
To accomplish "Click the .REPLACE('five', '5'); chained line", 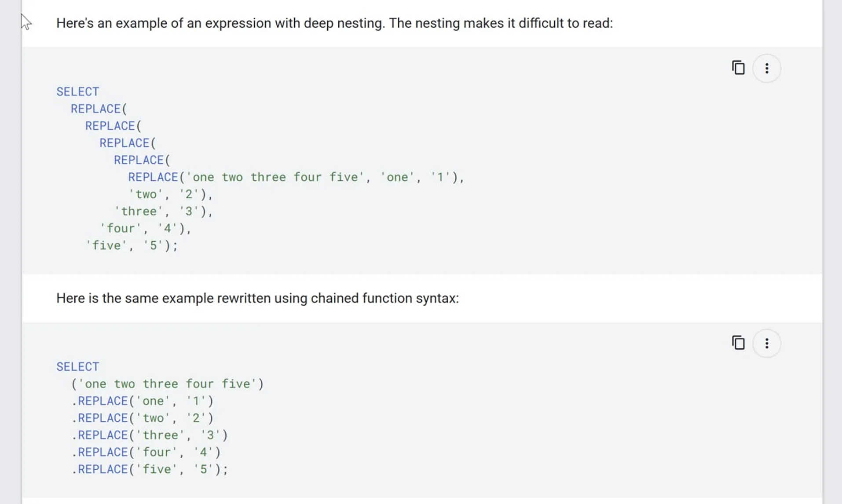I will click(x=150, y=469).
